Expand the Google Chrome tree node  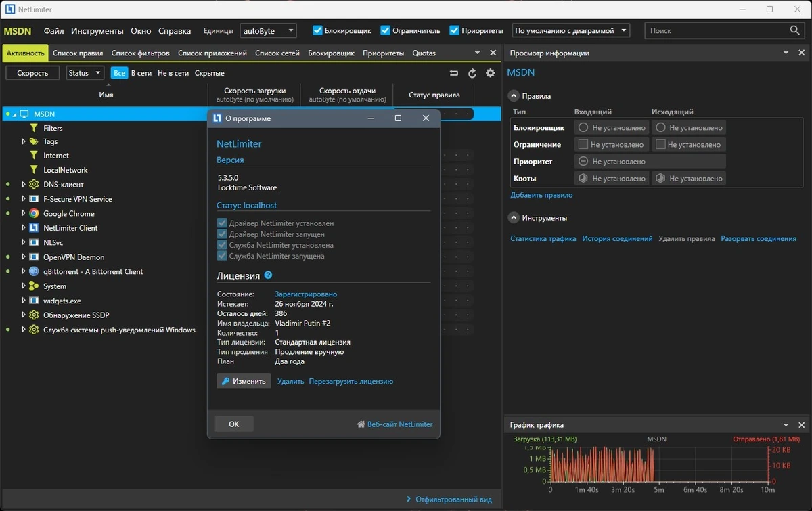pos(24,213)
